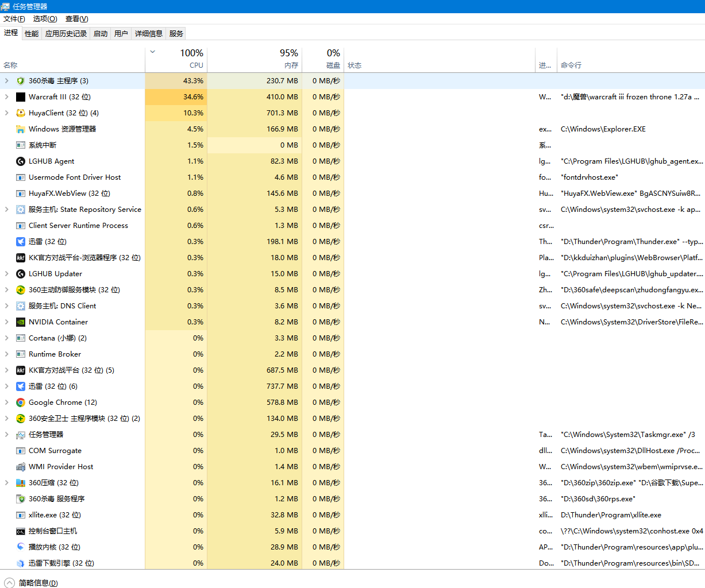Image resolution: width=705 pixels, height=588 pixels.
Task: Click the KK官方对战平台-浏览器程序 icon
Action: [21, 258]
